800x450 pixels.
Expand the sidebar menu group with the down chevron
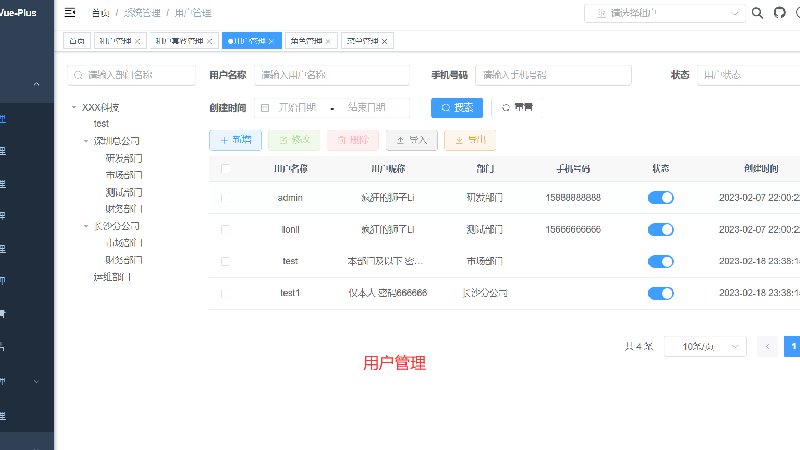point(36,381)
